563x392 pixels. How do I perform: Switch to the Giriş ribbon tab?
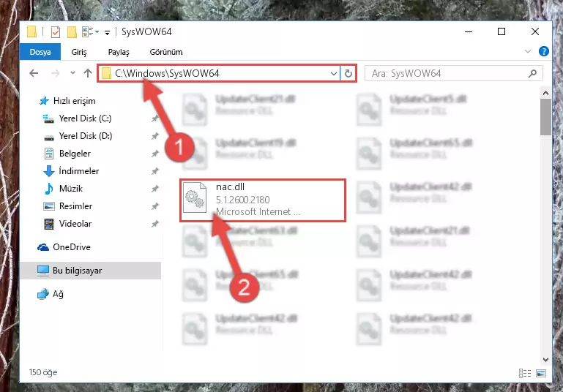point(79,52)
